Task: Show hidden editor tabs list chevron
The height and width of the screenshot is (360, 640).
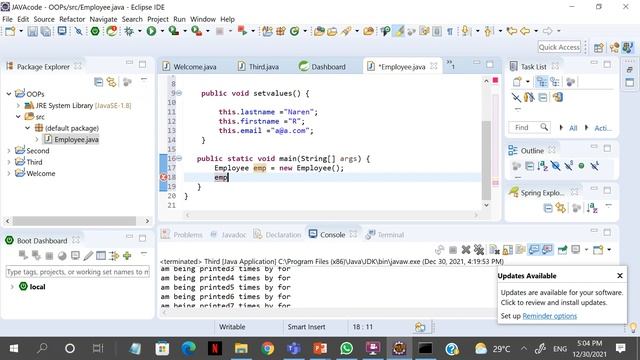Action: [x=450, y=64]
